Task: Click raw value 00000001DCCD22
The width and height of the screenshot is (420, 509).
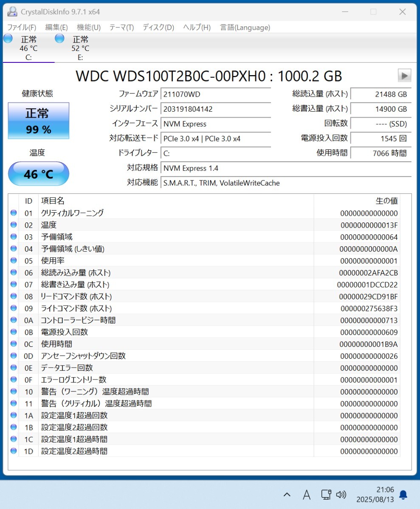Action: coord(367,285)
